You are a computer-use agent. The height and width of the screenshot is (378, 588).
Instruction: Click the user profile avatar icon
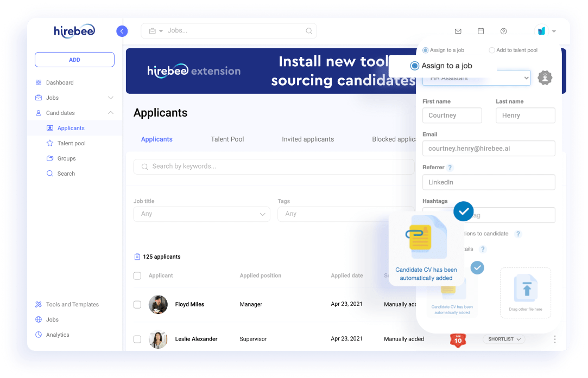(541, 31)
